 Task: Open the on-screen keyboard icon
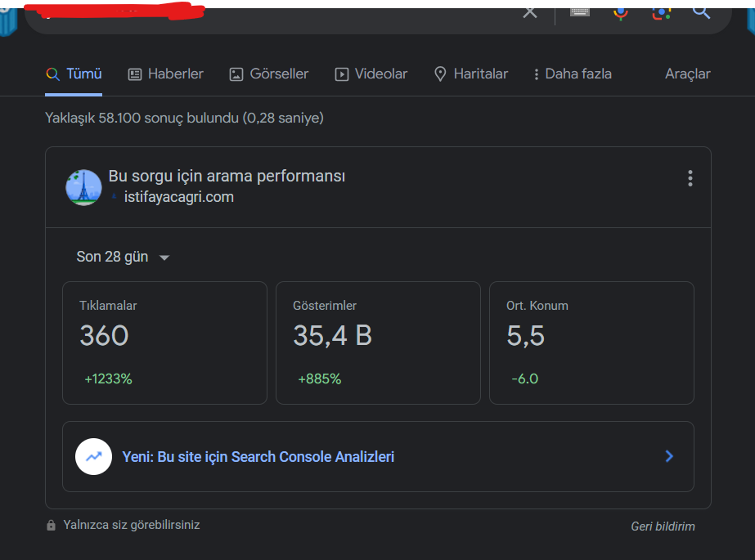click(x=580, y=12)
